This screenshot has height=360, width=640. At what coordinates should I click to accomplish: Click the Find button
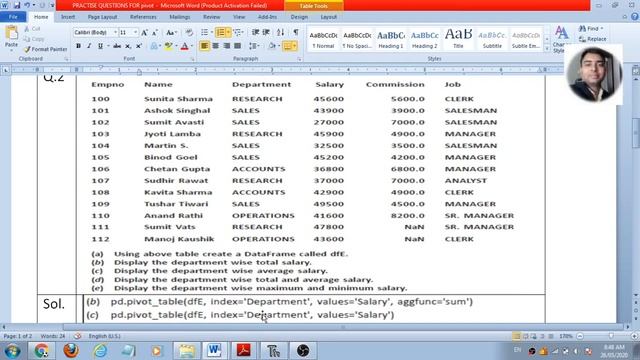pyautogui.click(x=591, y=29)
